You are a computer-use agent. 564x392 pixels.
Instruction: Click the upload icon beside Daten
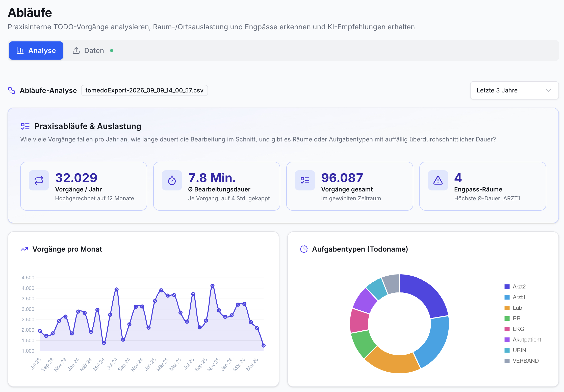coord(76,51)
